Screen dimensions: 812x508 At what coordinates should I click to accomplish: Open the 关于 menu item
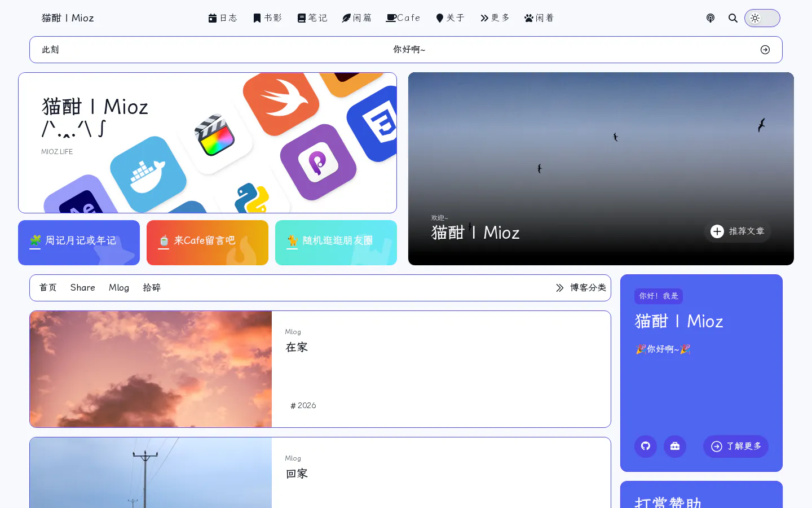(x=451, y=18)
